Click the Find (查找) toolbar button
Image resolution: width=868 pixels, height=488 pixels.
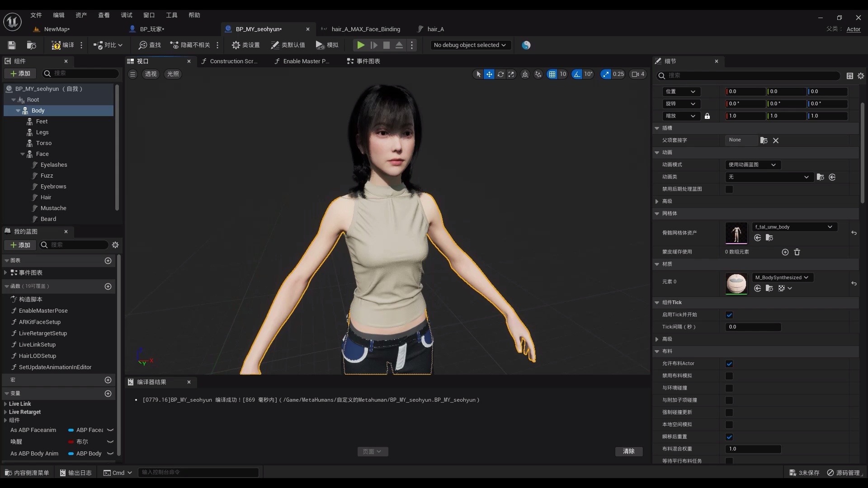(150, 45)
